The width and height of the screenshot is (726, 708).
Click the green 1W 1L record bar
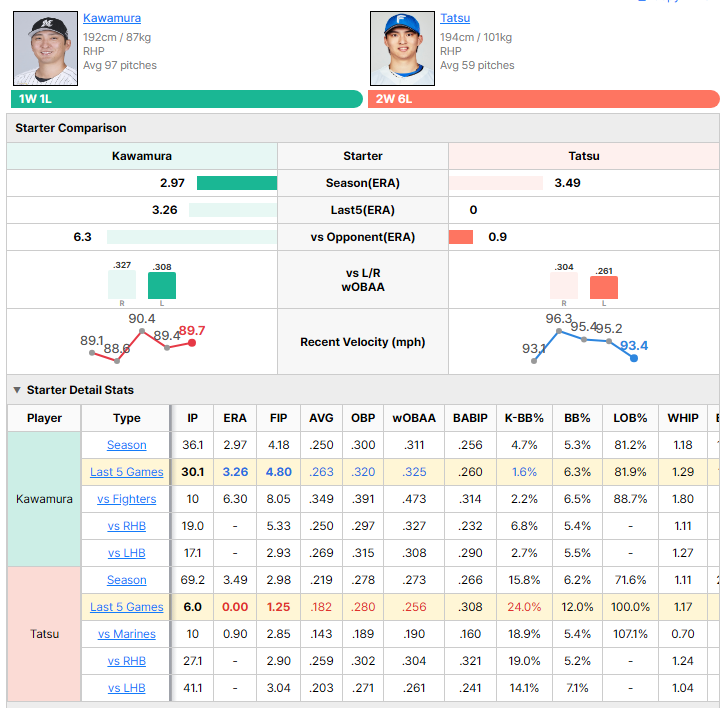(x=187, y=99)
